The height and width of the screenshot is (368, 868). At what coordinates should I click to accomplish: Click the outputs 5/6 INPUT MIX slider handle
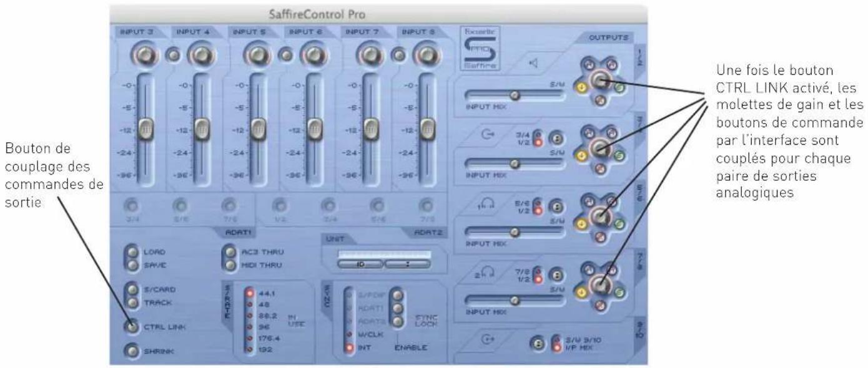point(515,232)
